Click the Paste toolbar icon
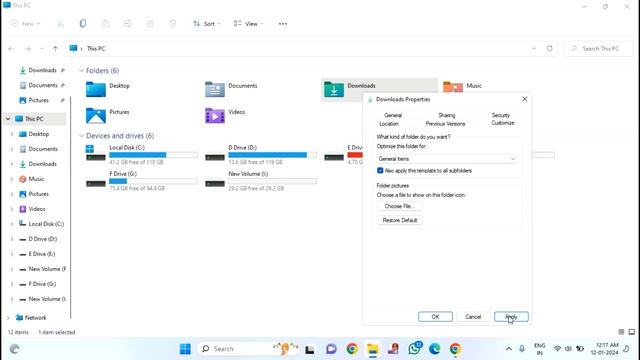Image resolution: width=640 pixels, height=360 pixels. pos(105,24)
